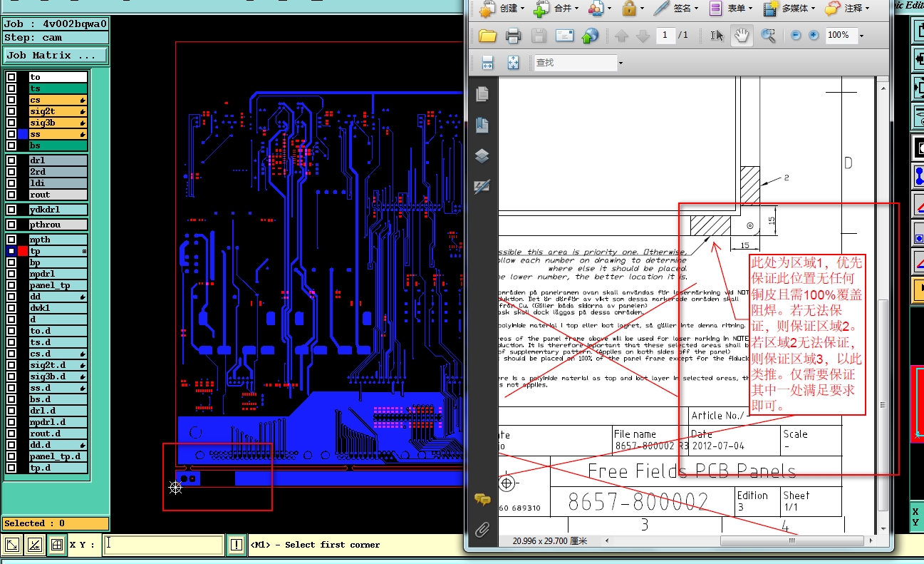Zoom in with the plus button
This screenshot has height=564, width=924.
(814, 36)
